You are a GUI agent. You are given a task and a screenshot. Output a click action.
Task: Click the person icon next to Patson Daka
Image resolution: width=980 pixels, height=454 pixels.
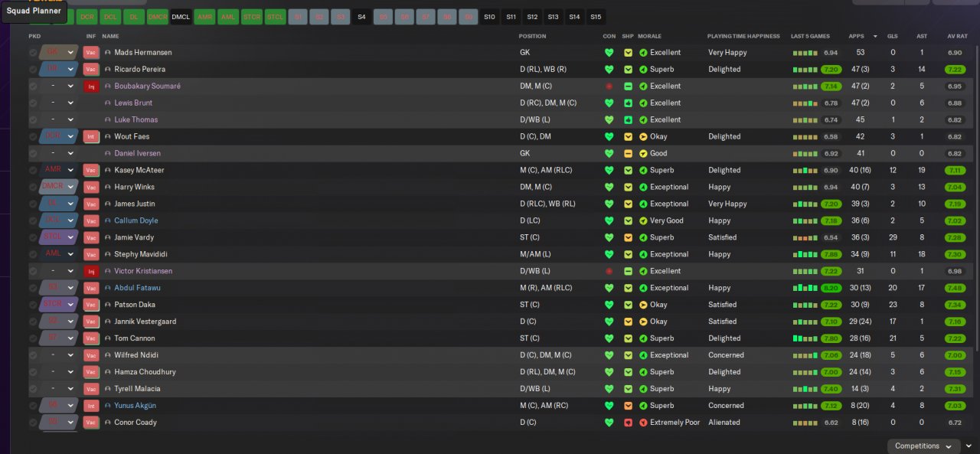click(x=108, y=305)
